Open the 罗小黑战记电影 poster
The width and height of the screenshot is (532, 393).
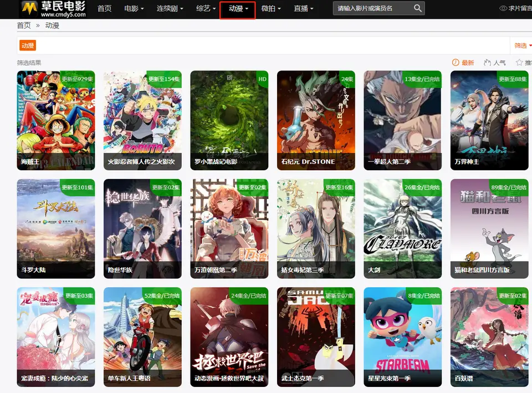[229, 120]
